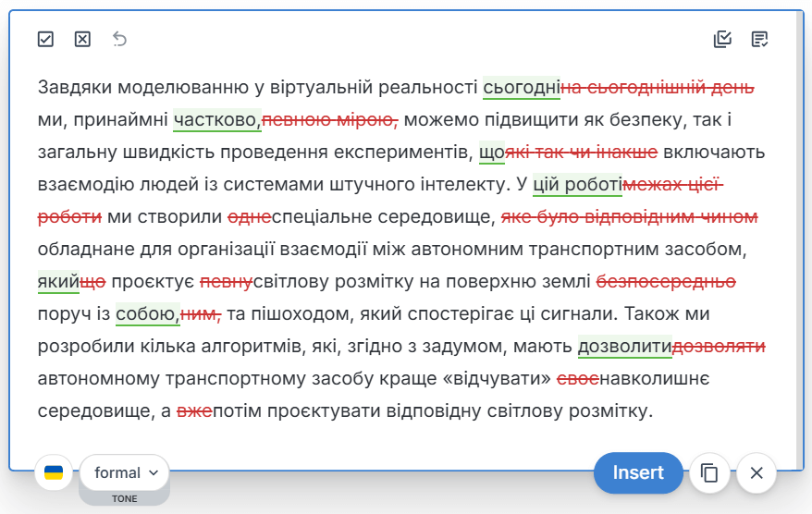The width and height of the screenshot is (812, 514).
Task: Click the show changes checklist icon
Action: (x=722, y=39)
